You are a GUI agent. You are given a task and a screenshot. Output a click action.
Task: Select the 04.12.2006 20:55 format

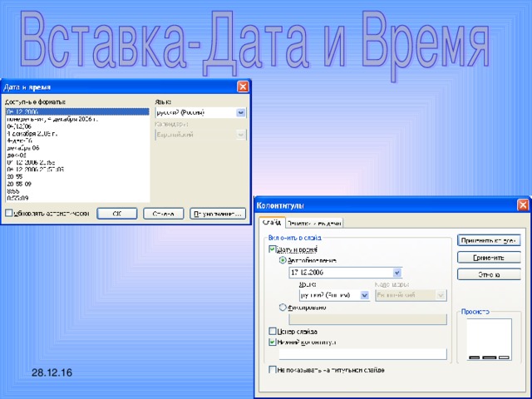point(77,162)
